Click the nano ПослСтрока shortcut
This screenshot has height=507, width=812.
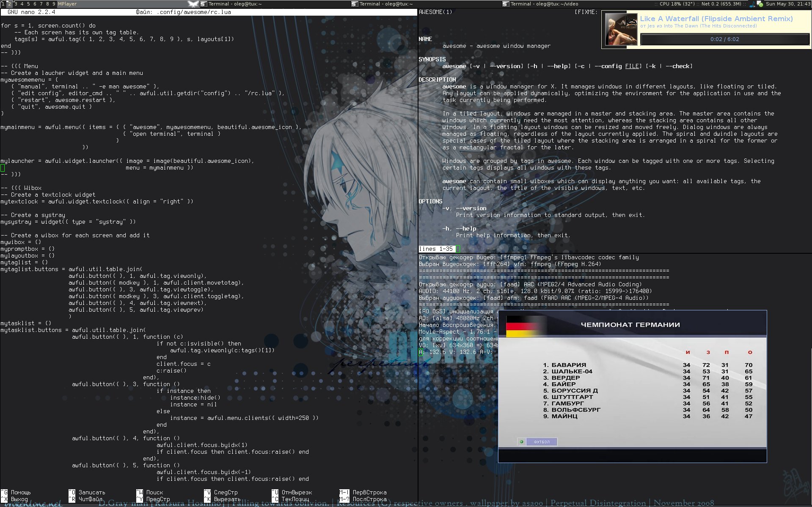click(x=363, y=499)
